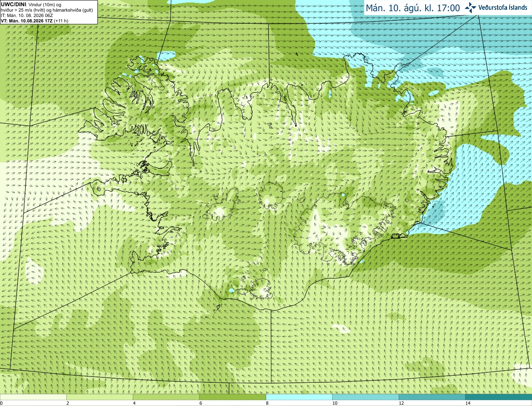The width and height of the screenshot is (532, 406).
Task: Select the 12–14 teal scale segment
Action: [432, 397]
